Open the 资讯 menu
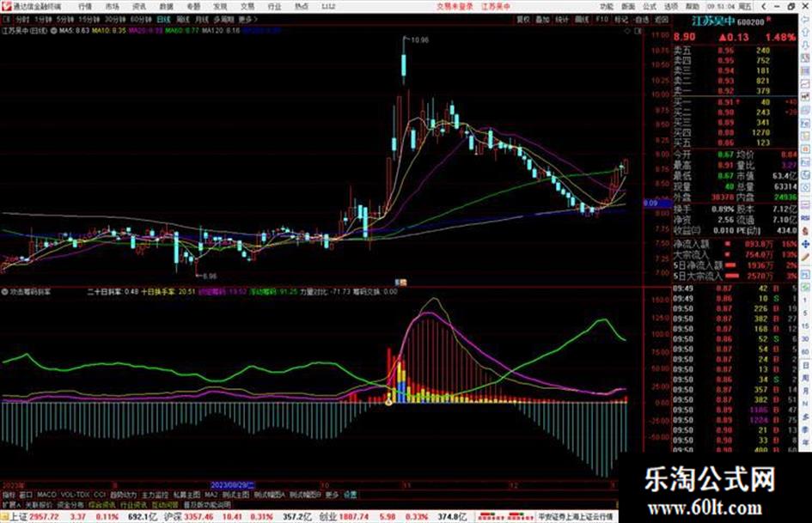This screenshot has height=523, width=812. (x=139, y=7)
